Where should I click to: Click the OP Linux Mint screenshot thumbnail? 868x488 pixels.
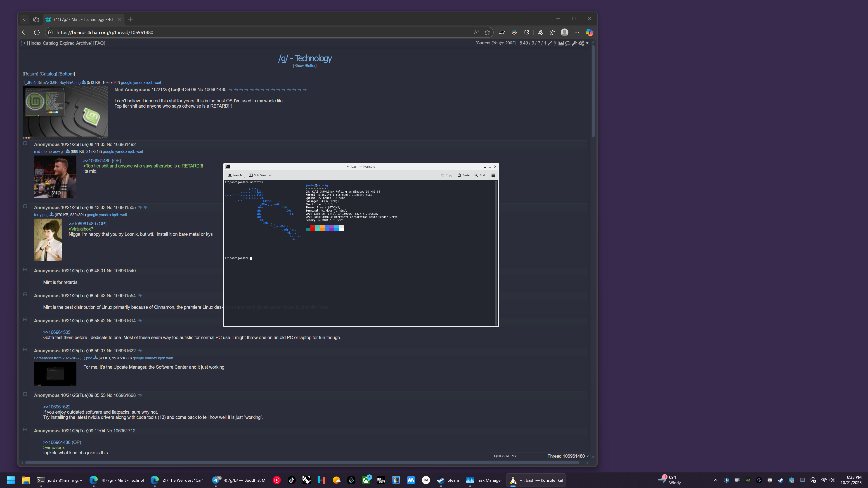(65, 112)
